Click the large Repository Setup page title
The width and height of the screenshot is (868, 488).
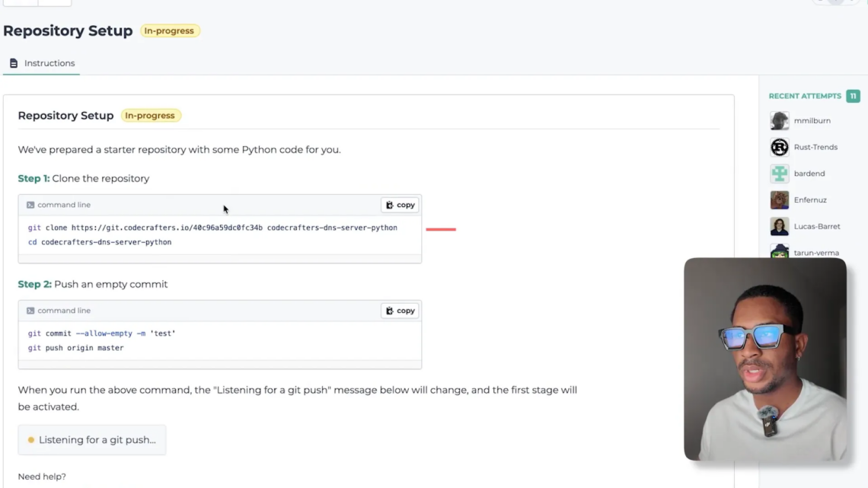[x=68, y=30]
